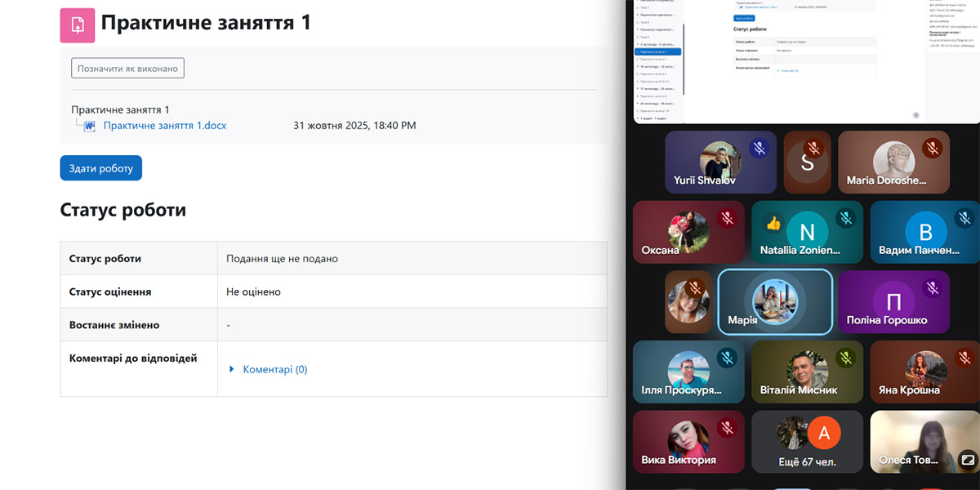
Task: Select the Оксана participant tile
Action: tap(688, 232)
